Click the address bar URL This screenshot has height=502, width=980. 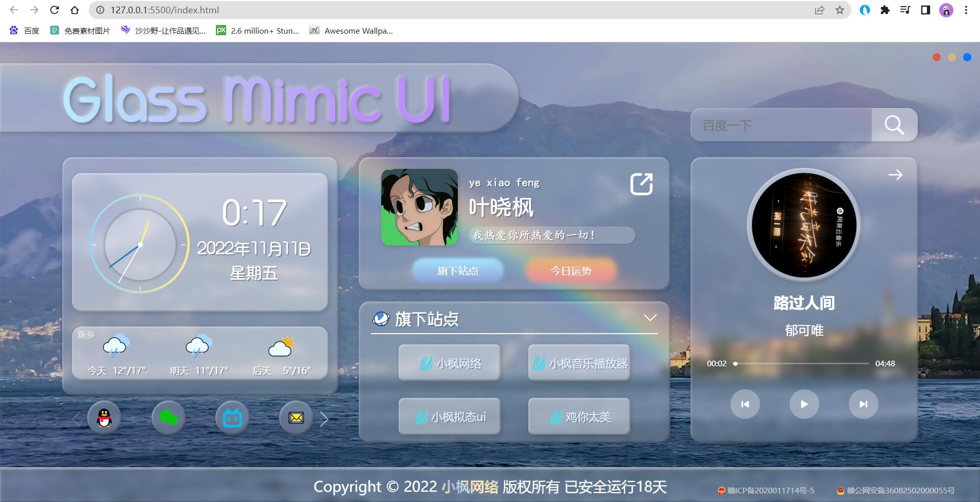click(165, 10)
